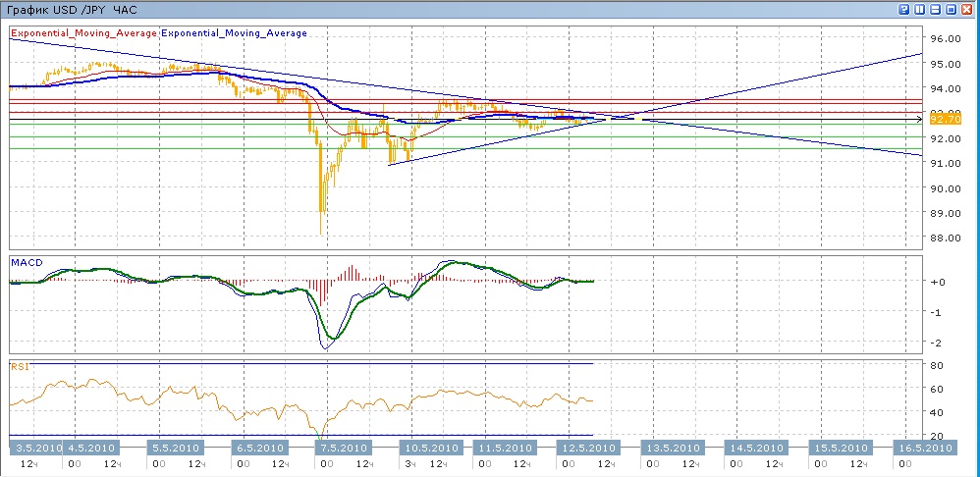Image resolution: width=980 pixels, height=477 pixels.
Task: Click the horizontal split layout icon
Action: point(936,9)
